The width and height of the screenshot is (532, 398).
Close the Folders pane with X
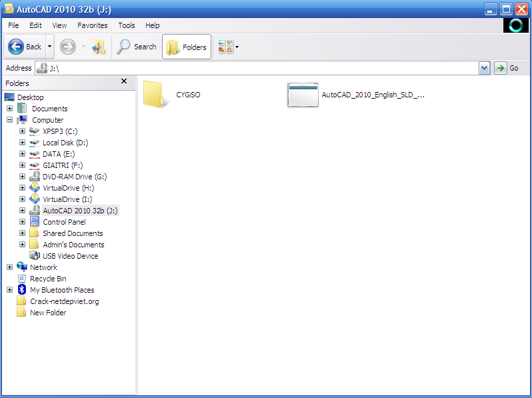point(124,81)
